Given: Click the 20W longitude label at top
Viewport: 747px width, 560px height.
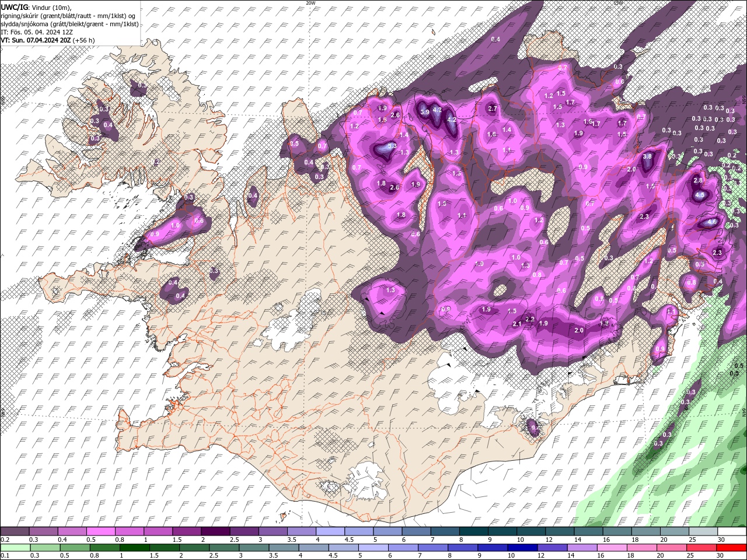Looking at the screenshot, I should 310,3.
